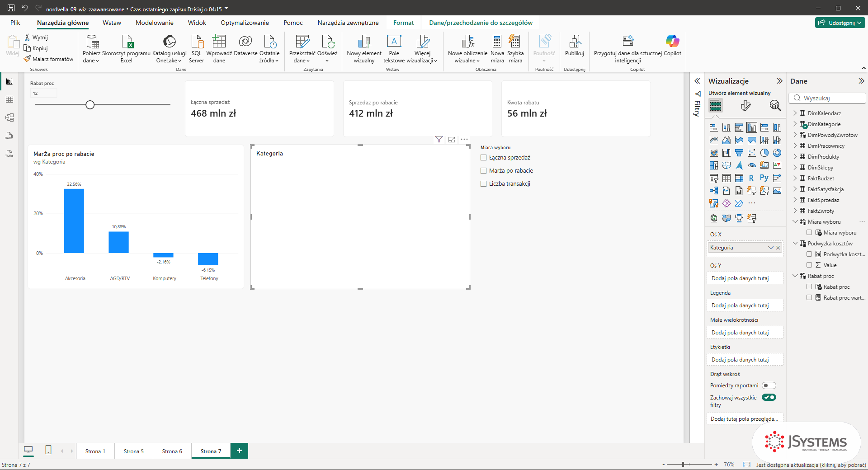Select the ribbon chart visual

714,153
